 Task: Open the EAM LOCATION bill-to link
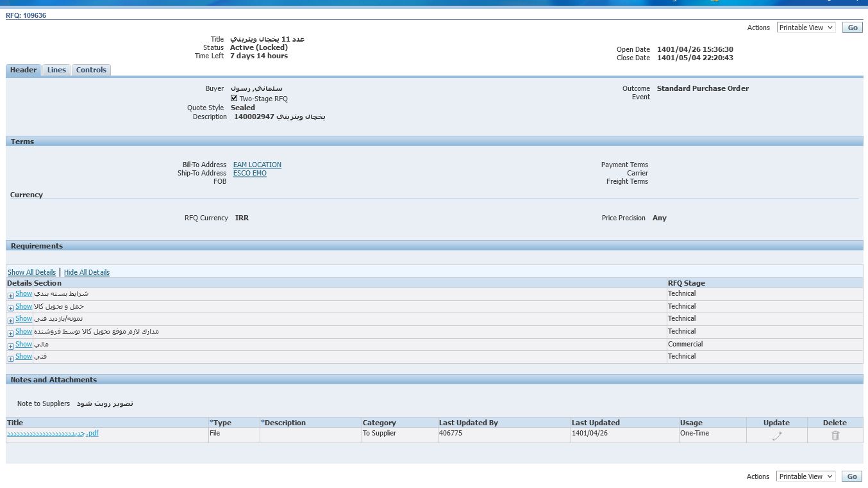pyautogui.click(x=257, y=165)
